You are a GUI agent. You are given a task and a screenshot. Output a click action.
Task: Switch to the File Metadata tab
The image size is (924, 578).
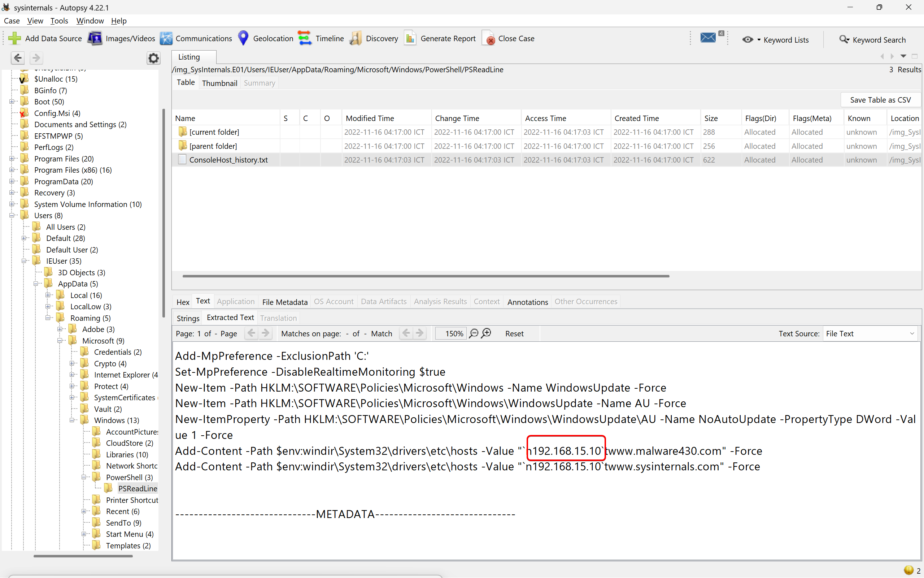pyautogui.click(x=285, y=302)
